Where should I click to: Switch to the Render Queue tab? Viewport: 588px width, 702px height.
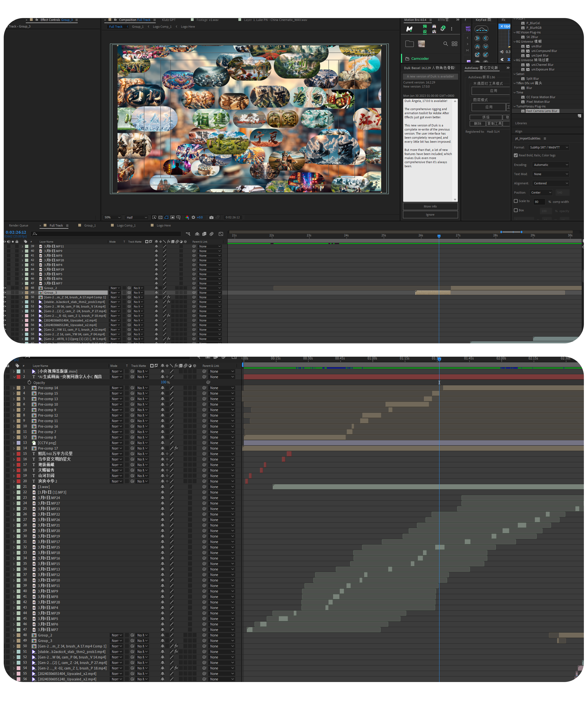pos(19,226)
